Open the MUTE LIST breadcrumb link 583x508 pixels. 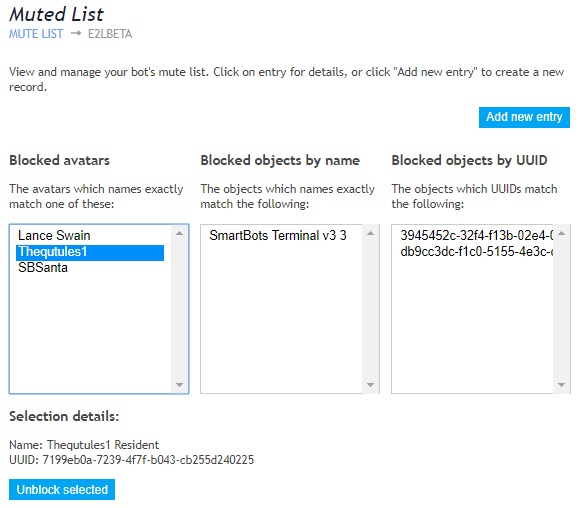[36, 34]
